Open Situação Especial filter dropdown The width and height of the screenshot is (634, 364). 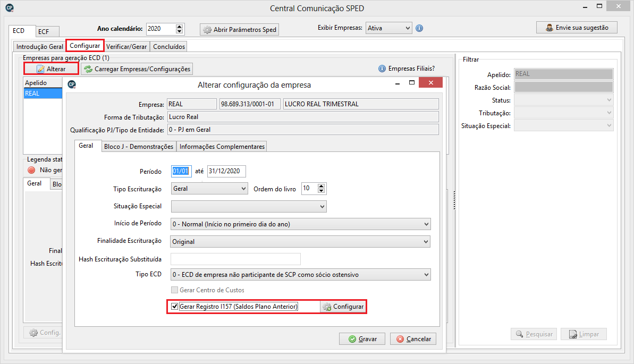point(564,125)
